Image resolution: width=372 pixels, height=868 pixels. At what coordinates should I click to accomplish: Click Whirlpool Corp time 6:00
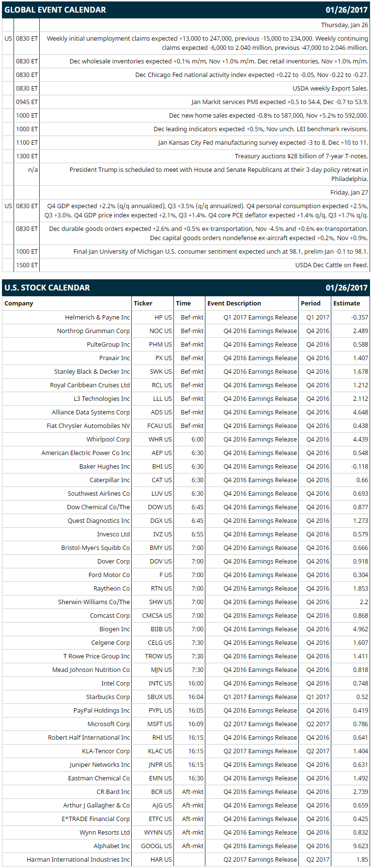pyautogui.click(x=197, y=439)
